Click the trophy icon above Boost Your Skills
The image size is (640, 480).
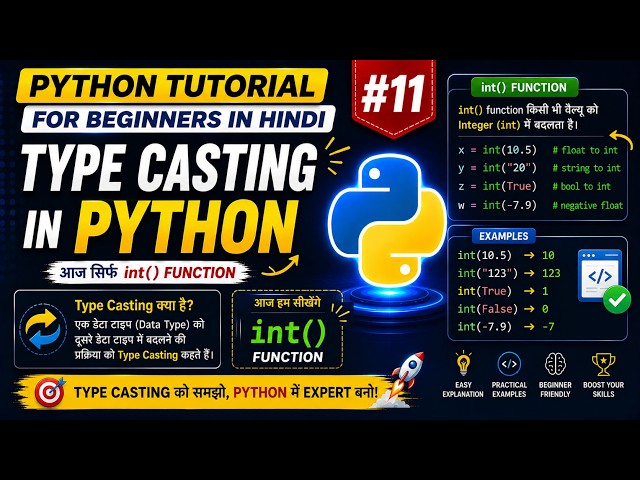(603, 364)
